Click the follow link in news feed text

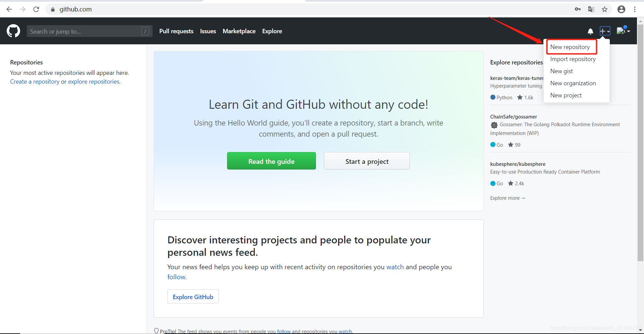[x=176, y=277]
